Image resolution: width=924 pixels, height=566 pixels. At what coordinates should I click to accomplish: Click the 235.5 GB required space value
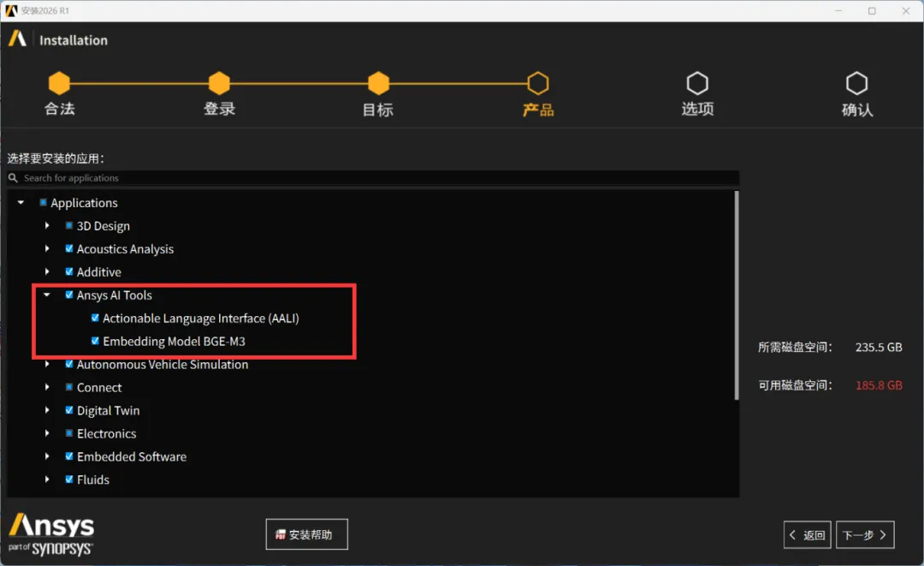[879, 347]
